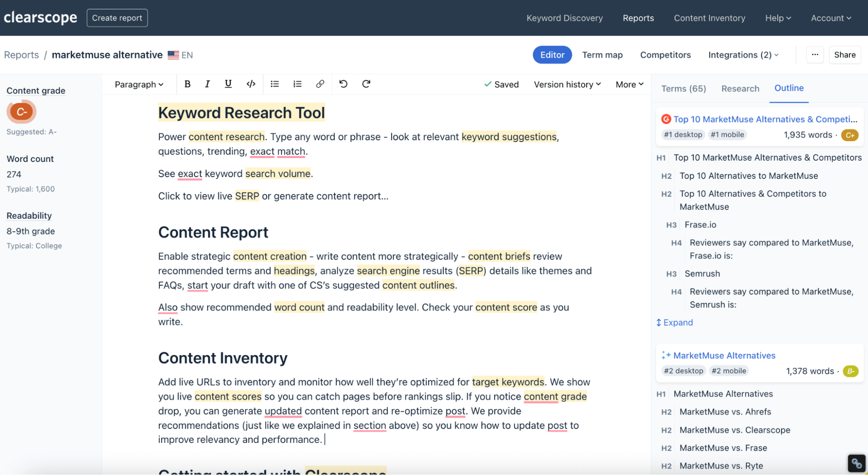The width and height of the screenshot is (868, 475).
Task: Apply italic formatting
Action: coord(208,84)
